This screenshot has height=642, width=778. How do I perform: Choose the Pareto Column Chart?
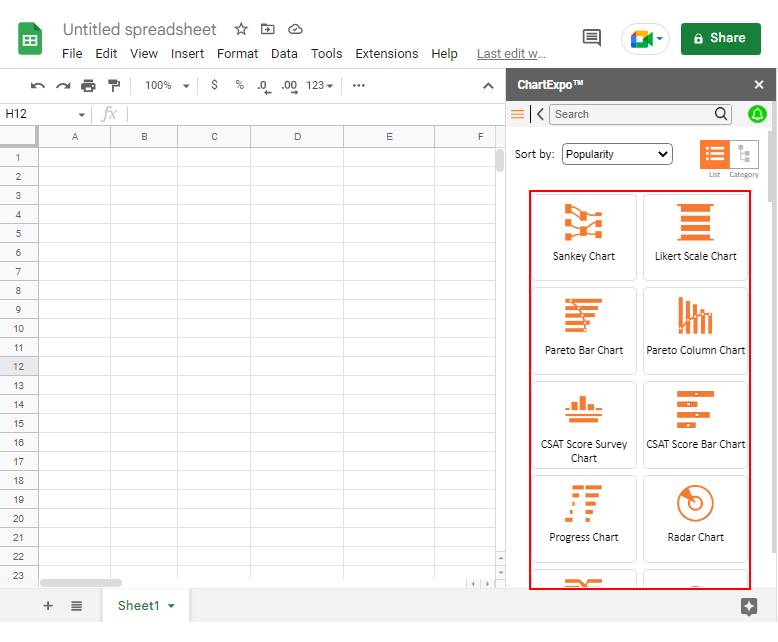click(695, 331)
